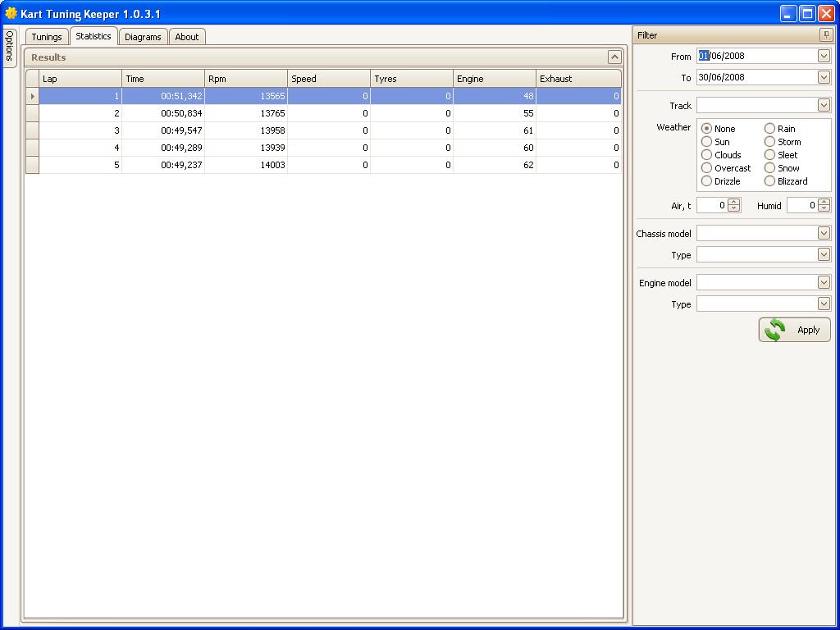This screenshot has height=630, width=840.
Task: Click the Apply filter button
Action: pyautogui.click(x=794, y=330)
